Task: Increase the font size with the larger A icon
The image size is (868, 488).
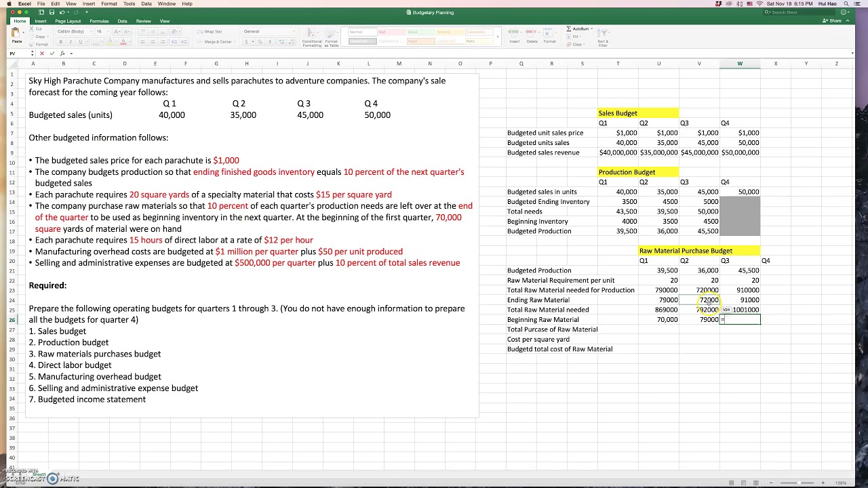Action: tap(117, 31)
